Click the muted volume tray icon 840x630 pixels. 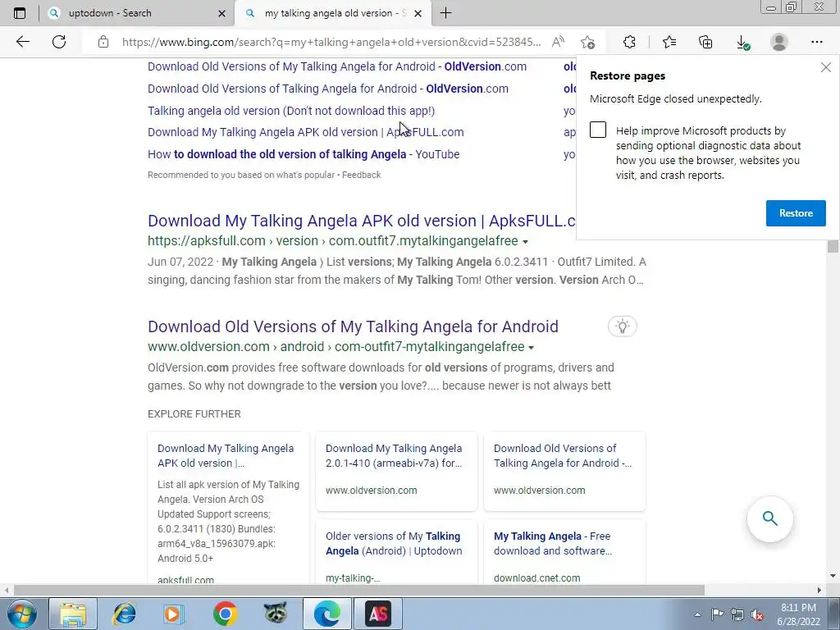[x=757, y=615]
